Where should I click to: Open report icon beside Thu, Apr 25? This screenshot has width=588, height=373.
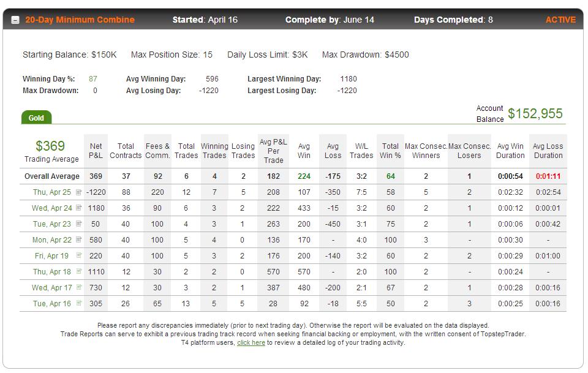[x=79, y=192]
